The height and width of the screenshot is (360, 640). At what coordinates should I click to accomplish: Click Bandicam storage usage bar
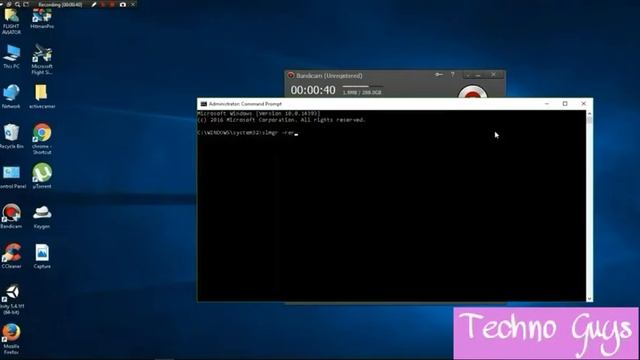tap(362, 87)
